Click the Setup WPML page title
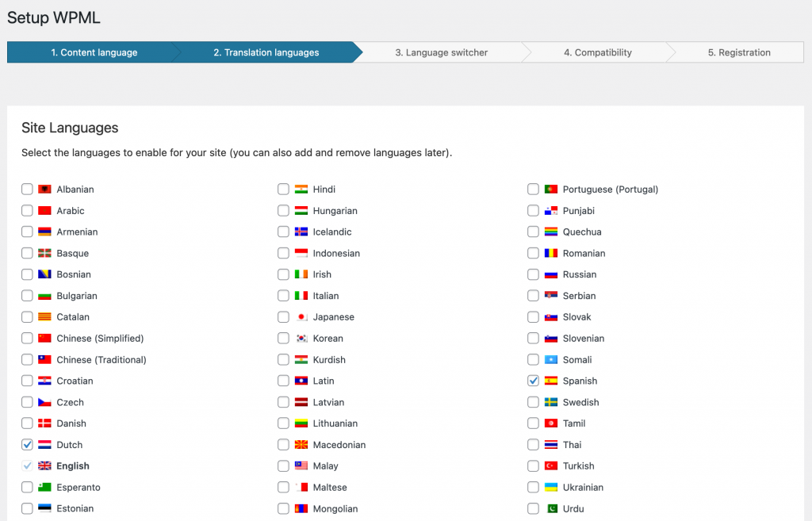The width and height of the screenshot is (812, 521). tap(54, 17)
